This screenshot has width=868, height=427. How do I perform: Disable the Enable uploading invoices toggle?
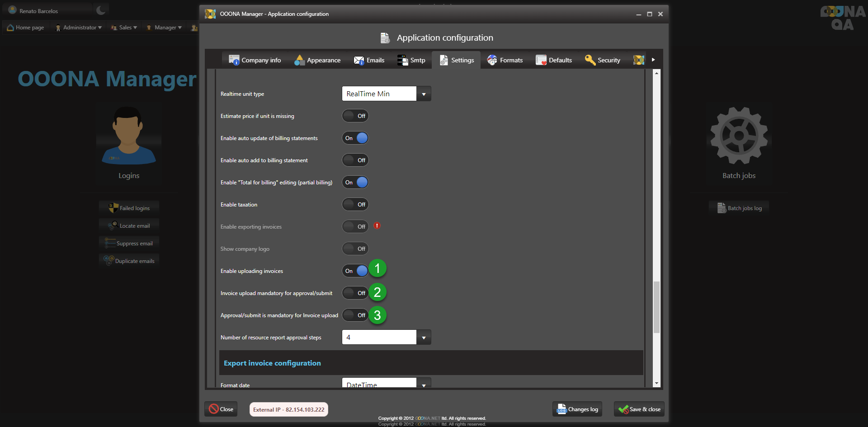(355, 271)
